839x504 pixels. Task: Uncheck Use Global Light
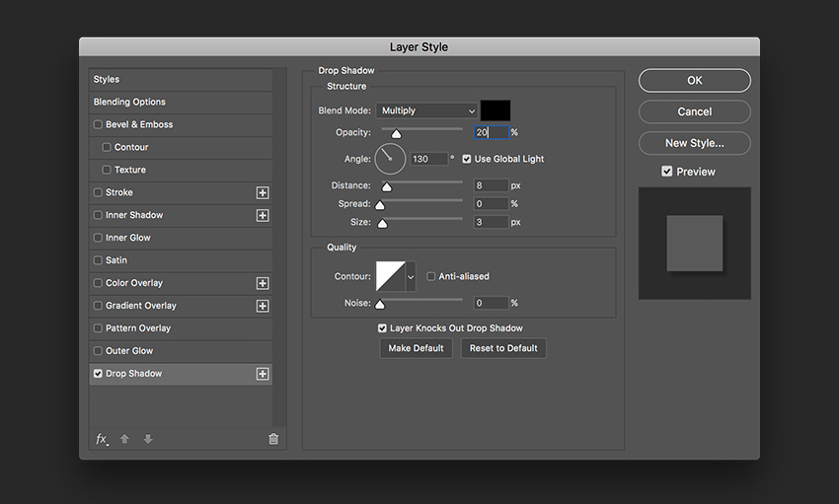click(467, 159)
